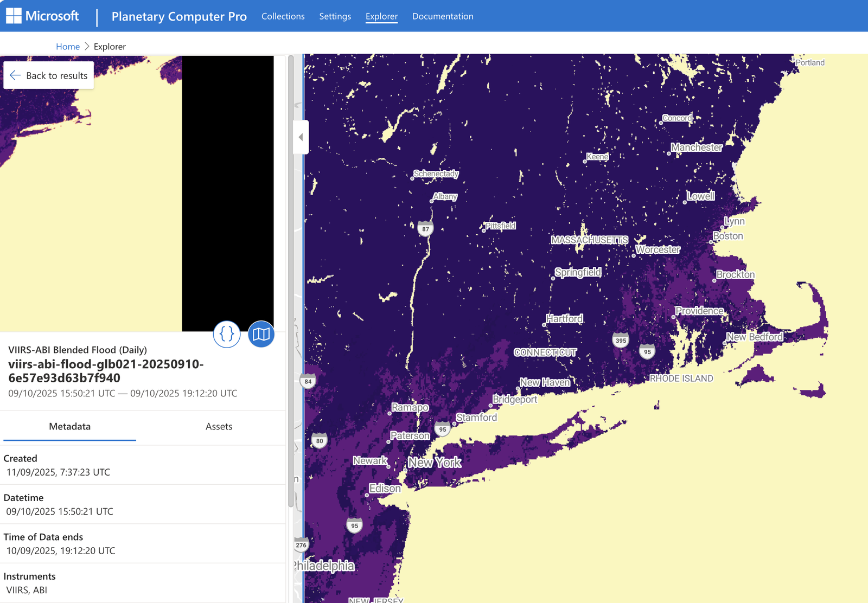Click the Springfield map label
The image size is (868, 603).
click(578, 272)
